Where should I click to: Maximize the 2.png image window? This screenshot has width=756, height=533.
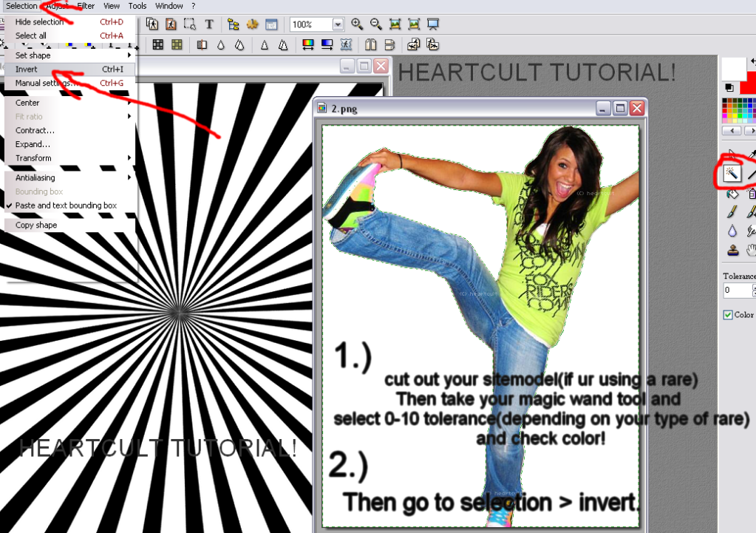click(x=620, y=108)
